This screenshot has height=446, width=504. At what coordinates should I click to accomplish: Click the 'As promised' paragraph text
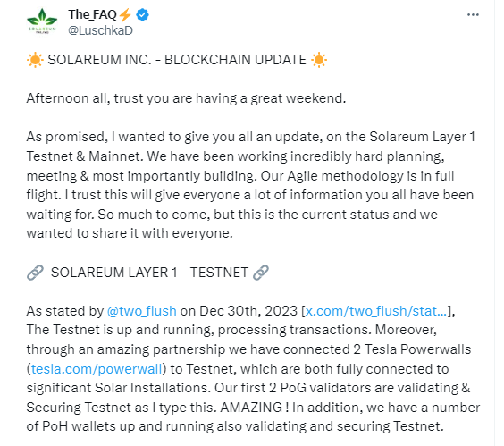click(x=251, y=185)
